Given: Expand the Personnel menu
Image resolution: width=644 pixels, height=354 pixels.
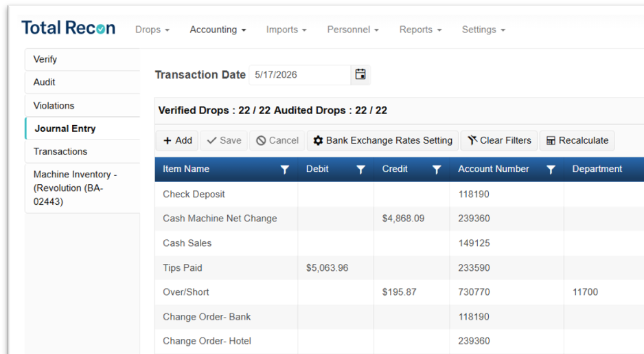Looking at the screenshot, I should point(353,30).
